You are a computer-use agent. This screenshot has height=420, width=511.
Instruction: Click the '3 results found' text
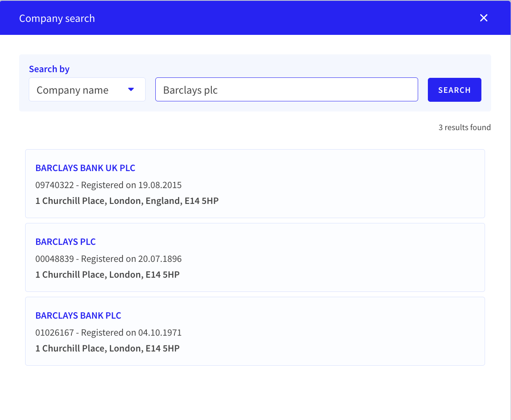tap(464, 127)
